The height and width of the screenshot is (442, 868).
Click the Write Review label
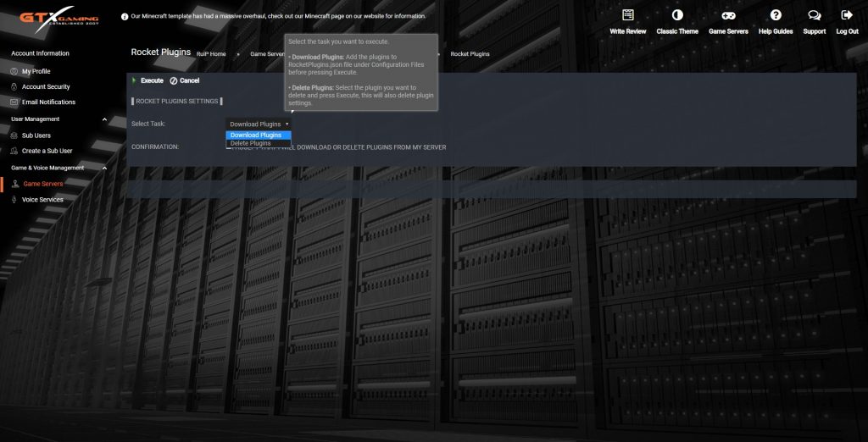click(x=628, y=31)
